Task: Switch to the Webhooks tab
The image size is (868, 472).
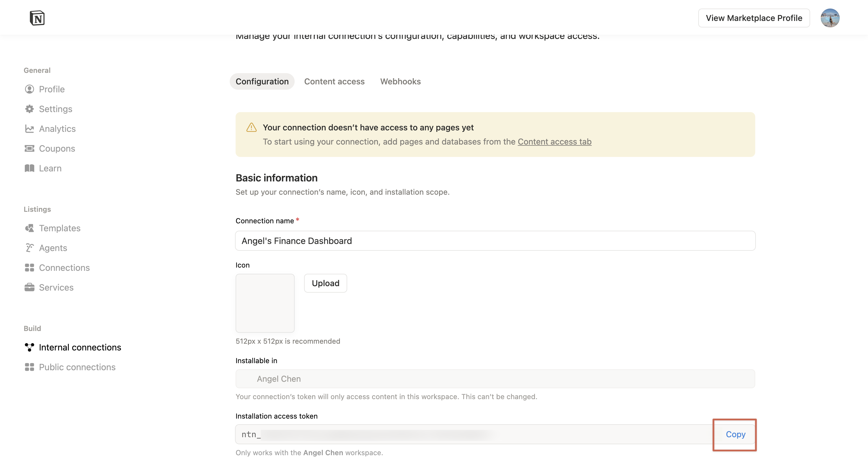Action: click(400, 81)
